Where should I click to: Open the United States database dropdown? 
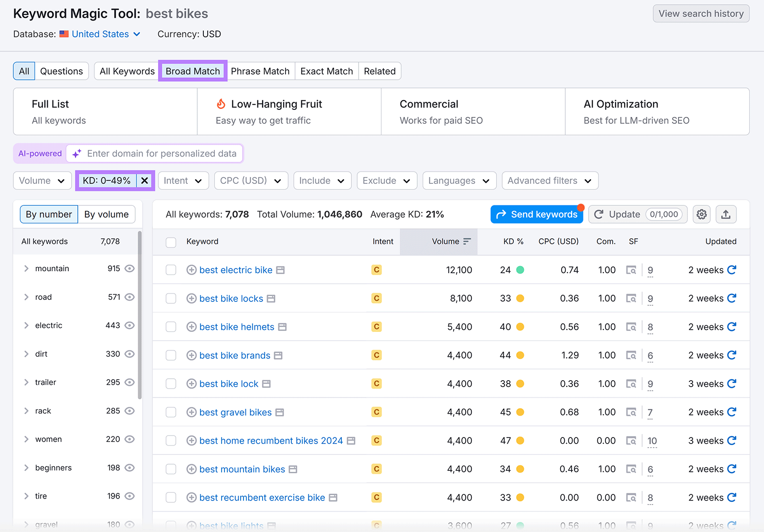pyautogui.click(x=100, y=34)
